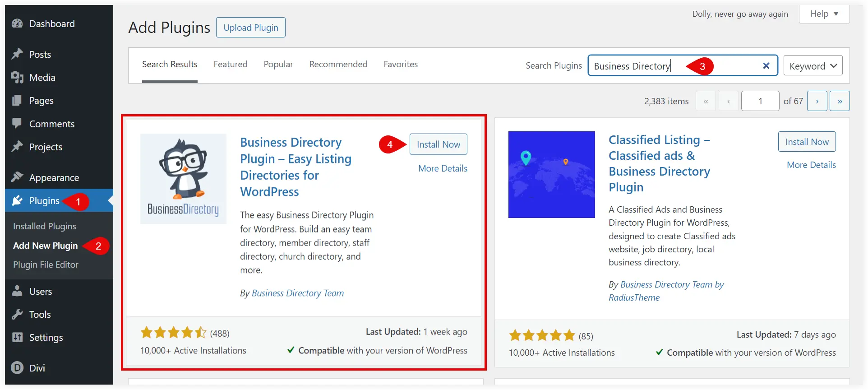
Task: Open More Details for Classified Listing
Action: click(x=812, y=165)
